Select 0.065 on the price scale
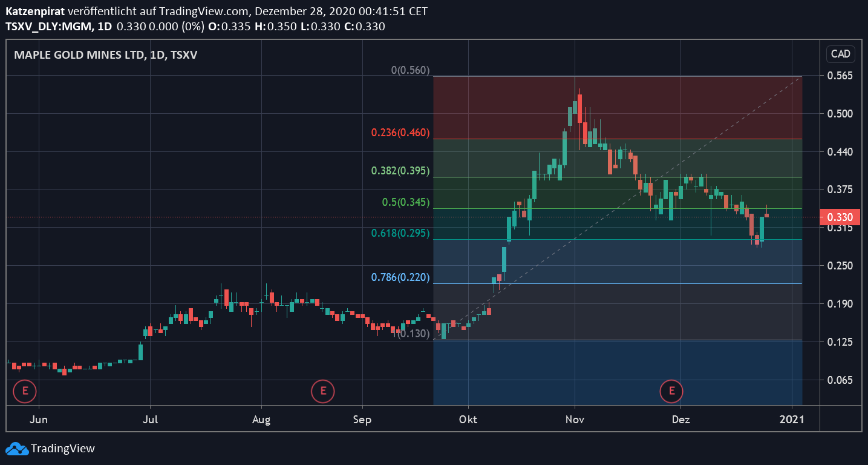 coord(840,380)
